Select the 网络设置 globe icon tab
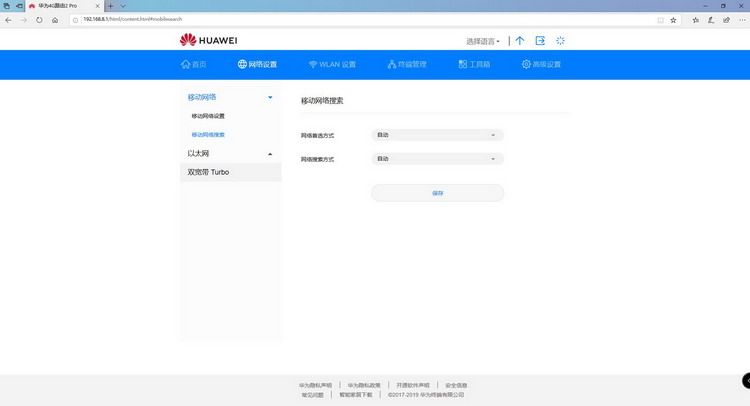750x406 pixels. 257,64
